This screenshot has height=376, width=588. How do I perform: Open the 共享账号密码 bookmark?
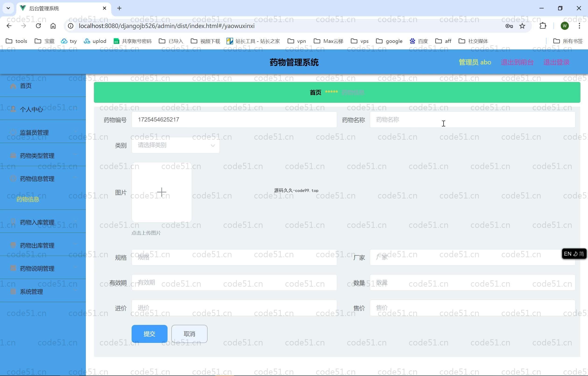coord(132,41)
